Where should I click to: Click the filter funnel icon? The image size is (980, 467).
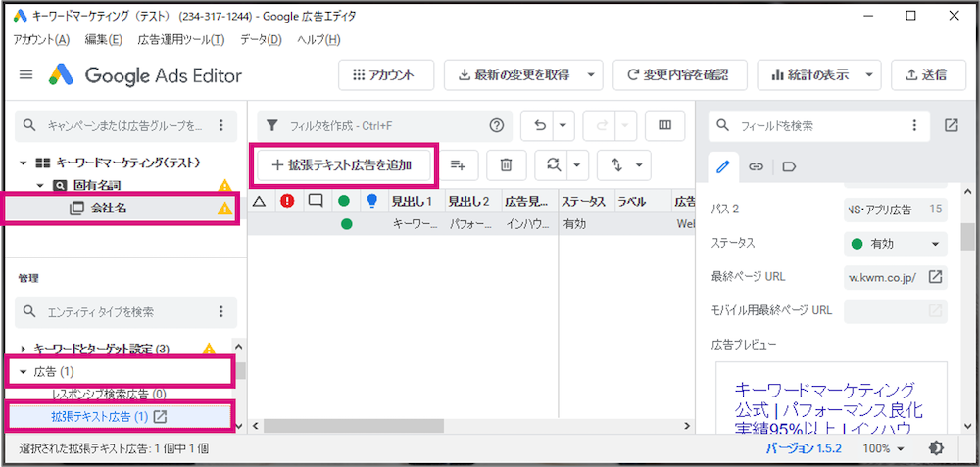271,126
